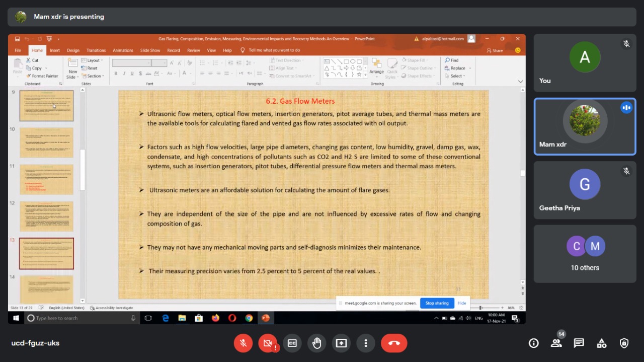Click the Replace command
The width and height of the screenshot is (644, 362).
(x=457, y=68)
